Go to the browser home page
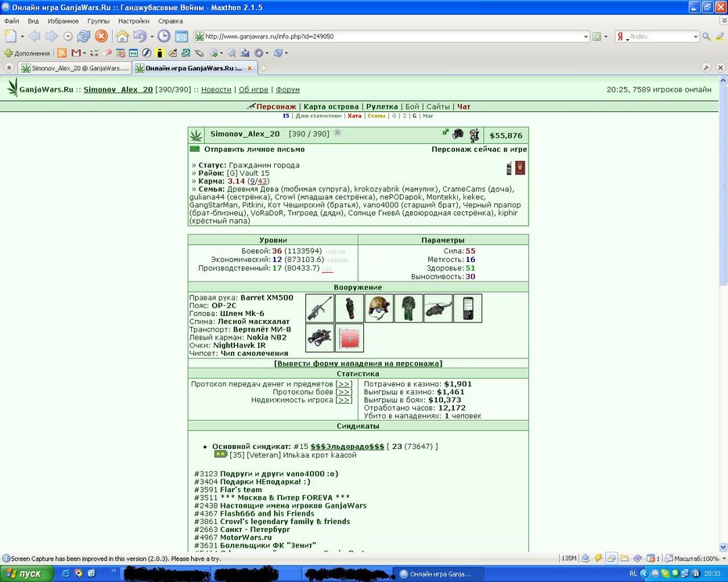The width and height of the screenshot is (728, 582). 122,36
